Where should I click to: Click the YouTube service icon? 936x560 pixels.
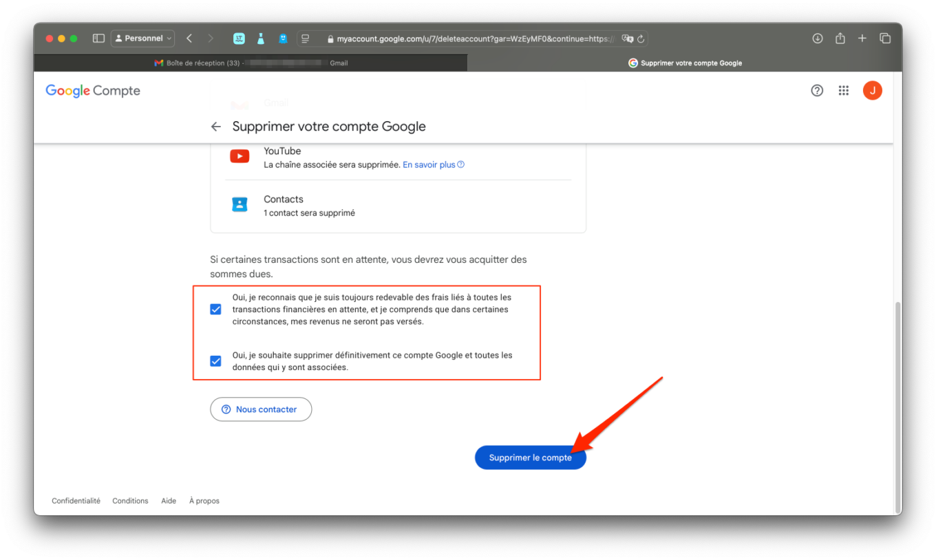240,157
